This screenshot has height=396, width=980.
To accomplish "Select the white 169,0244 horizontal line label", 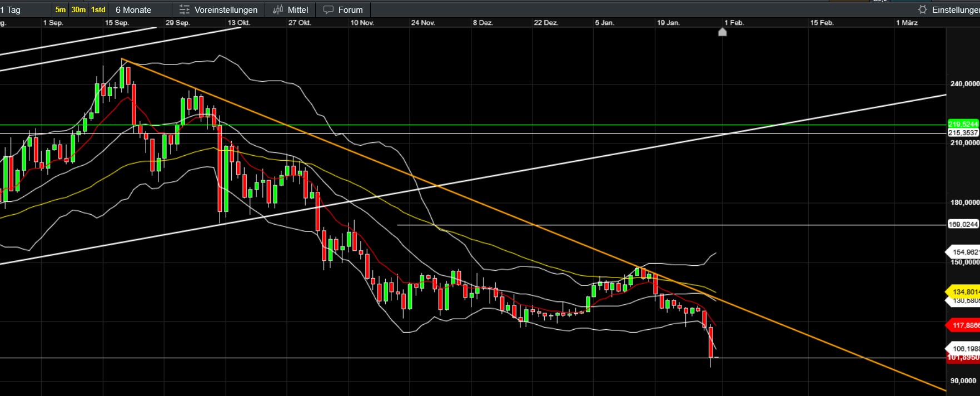I will [963, 224].
